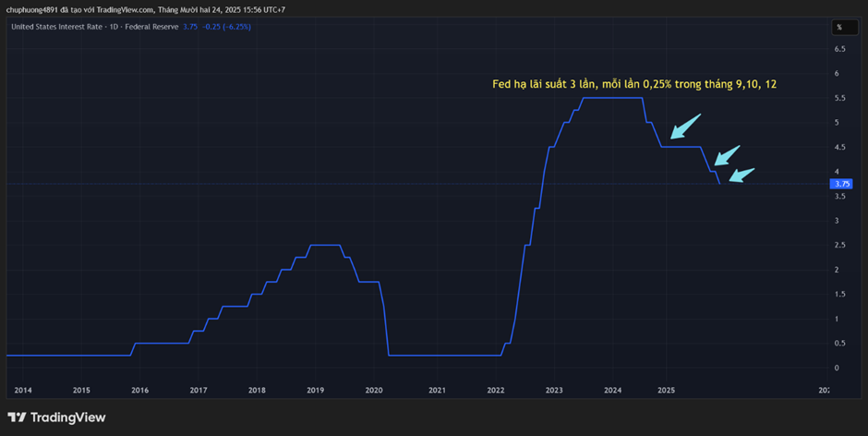The width and height of the screenshot is (868, 436).
Task: Click the 2025 label on the time axis
Action: pos(666,391)
